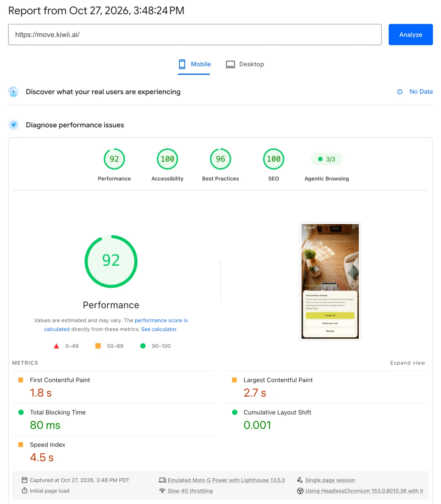The height and width of the screenshot is (504, 441).
Task: Click the Cumulative Layout Shift green dot
Action: (x=235, y=412)
